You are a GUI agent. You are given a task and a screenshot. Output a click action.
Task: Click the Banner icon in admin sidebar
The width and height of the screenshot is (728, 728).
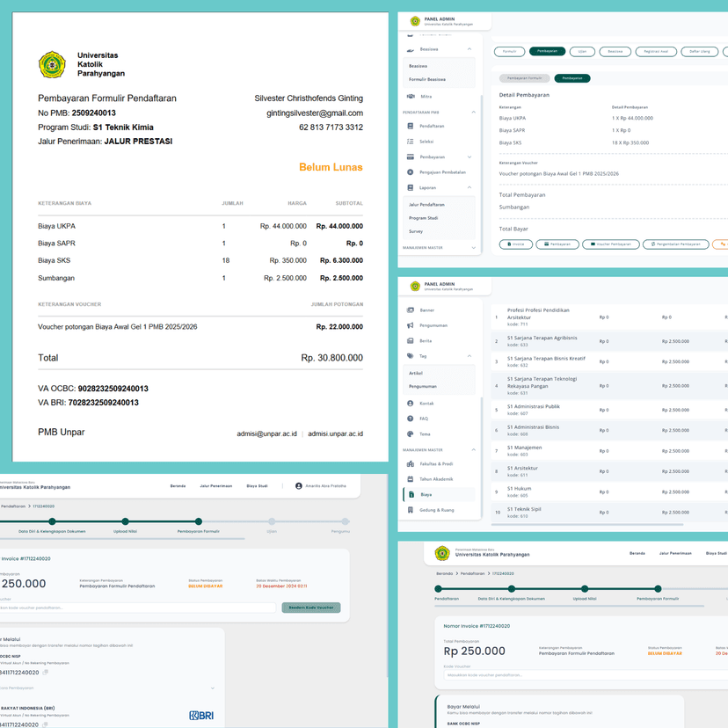pos(410,310)
